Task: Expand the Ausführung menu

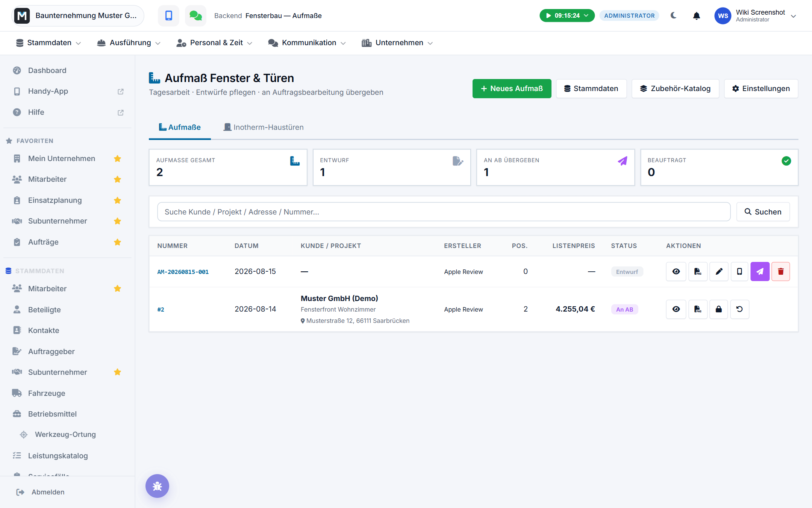Action: coord(129,43)
